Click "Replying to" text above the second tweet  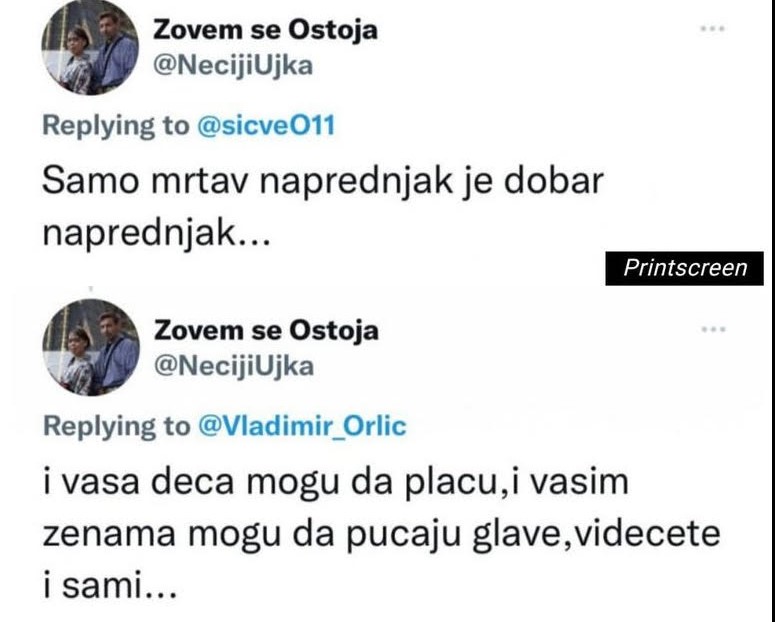(114, 426)
